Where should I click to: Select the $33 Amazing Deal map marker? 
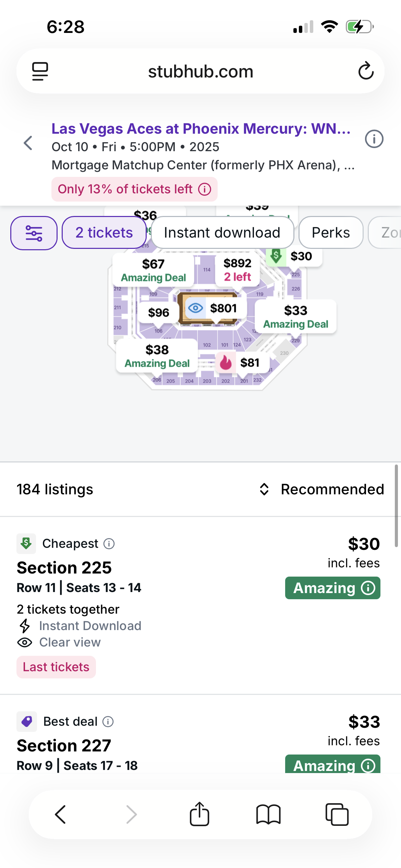tap(295, 316)
